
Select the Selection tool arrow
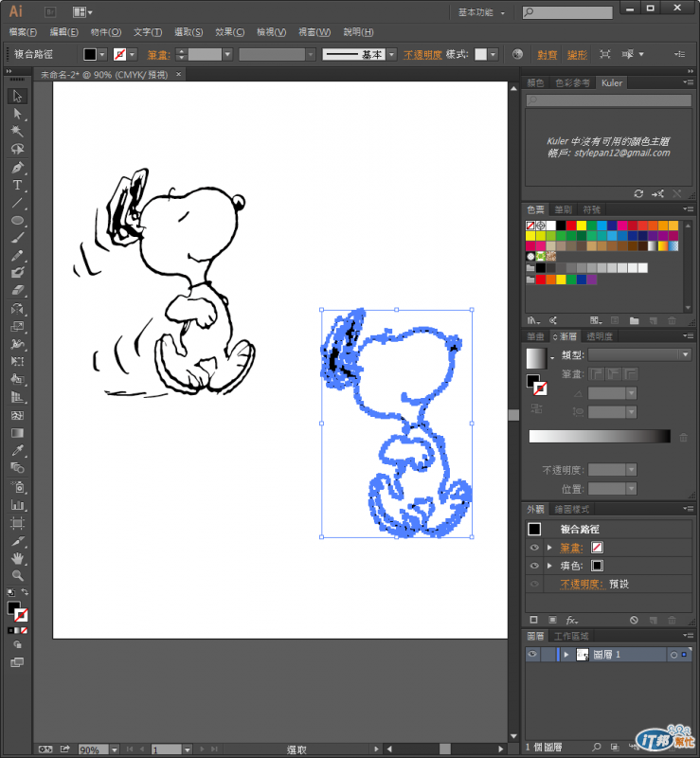(x=17, y=97)
